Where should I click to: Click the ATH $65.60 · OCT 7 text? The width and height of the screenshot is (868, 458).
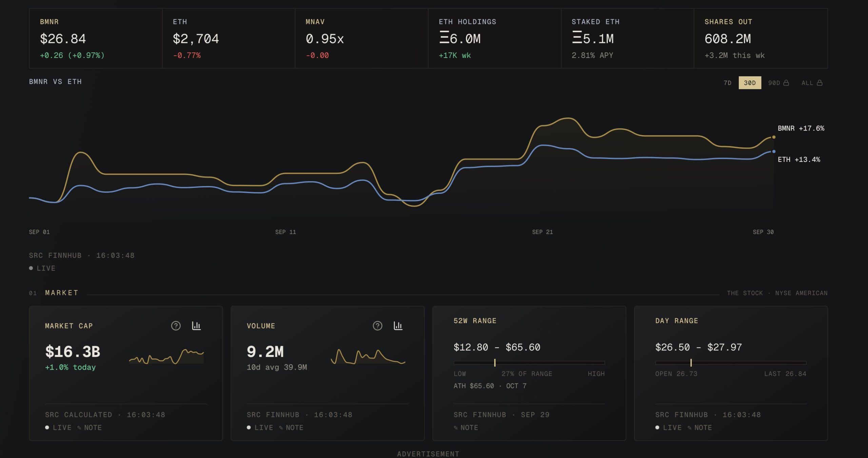click(x=490, y=386)
